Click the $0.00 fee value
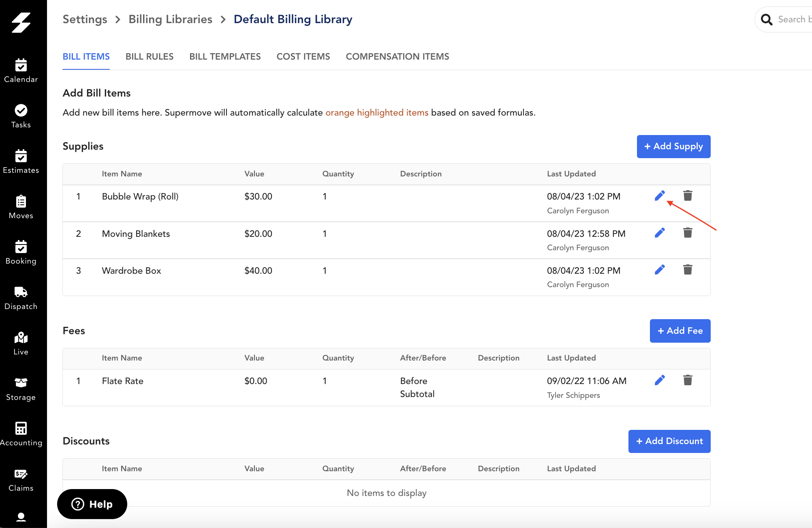Image resolution: width=812 pixels, height=528 pixels. coord(256,381)
